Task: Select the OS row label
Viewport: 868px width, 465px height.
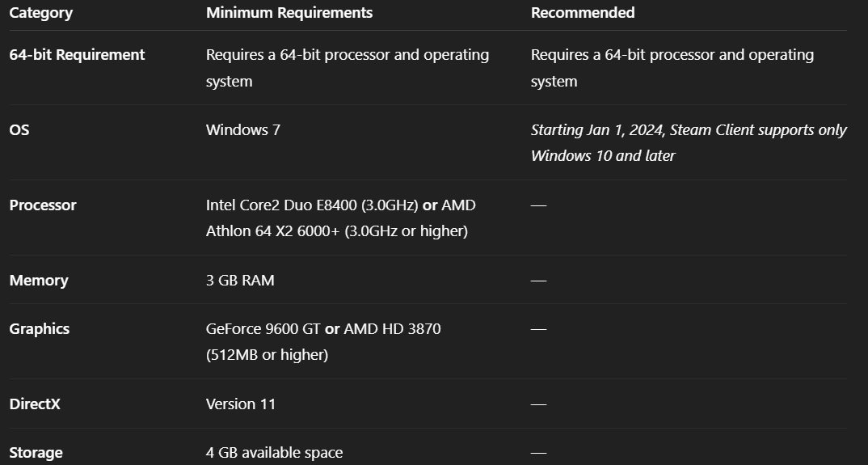Action: [x=19, y=130]
